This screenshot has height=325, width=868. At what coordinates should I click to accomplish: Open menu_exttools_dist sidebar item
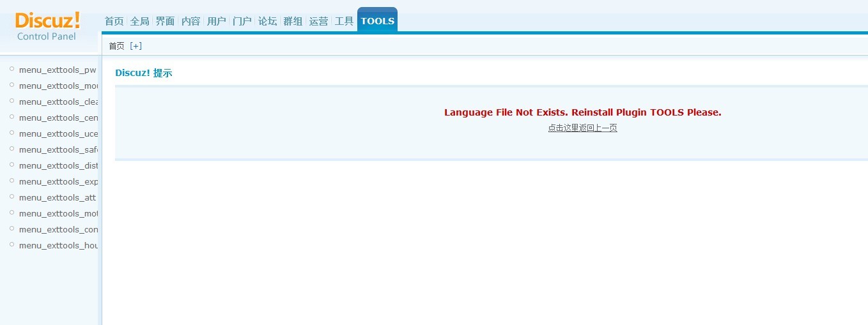tap(58, 165)
